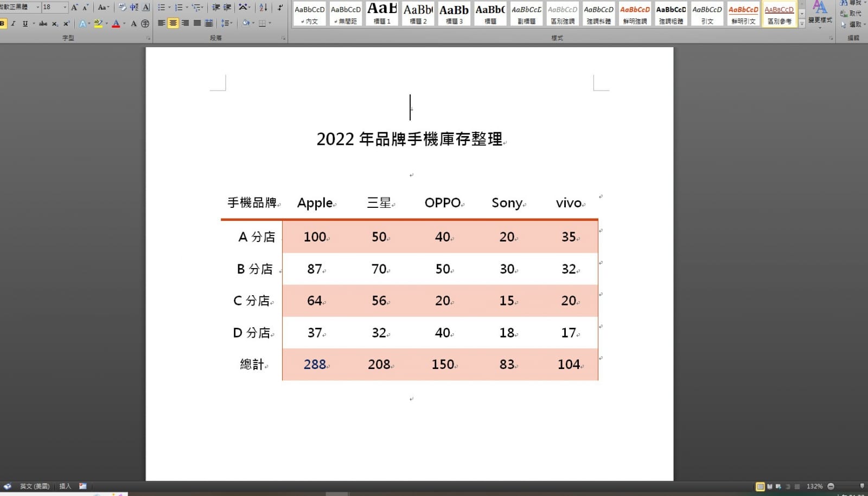The image size is (868, 496).
Task: Apply the 標題 2 style
Action: point(418,14)
